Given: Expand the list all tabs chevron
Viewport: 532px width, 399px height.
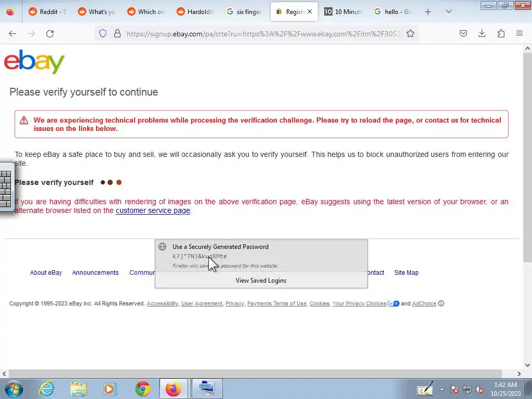Looking at the screenshot, I should pyautogui.click(x=448, y=11).
